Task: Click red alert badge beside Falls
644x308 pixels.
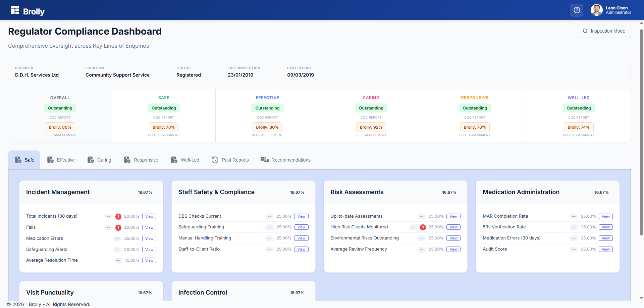Action: (x=118, y=228)
